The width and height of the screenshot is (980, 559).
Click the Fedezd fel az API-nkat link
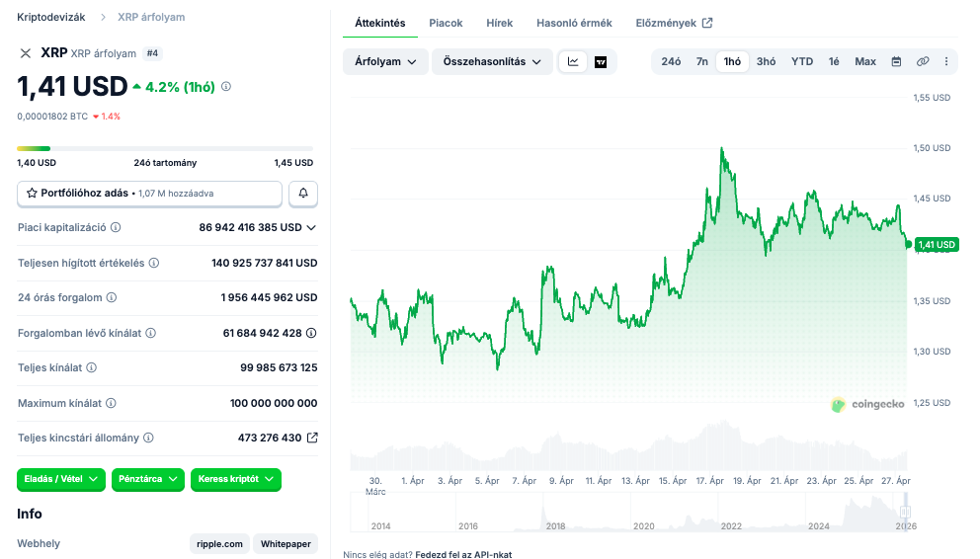(463, 554)
